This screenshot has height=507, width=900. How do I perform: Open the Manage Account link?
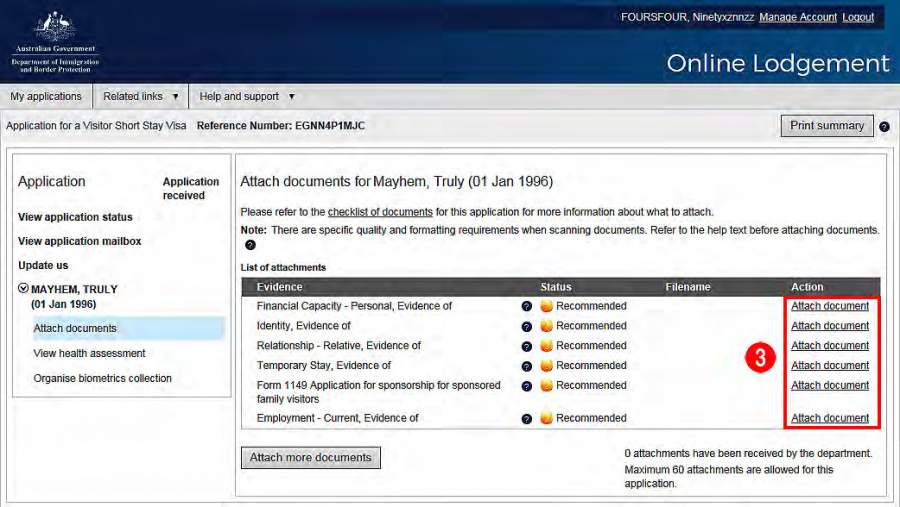798,17
